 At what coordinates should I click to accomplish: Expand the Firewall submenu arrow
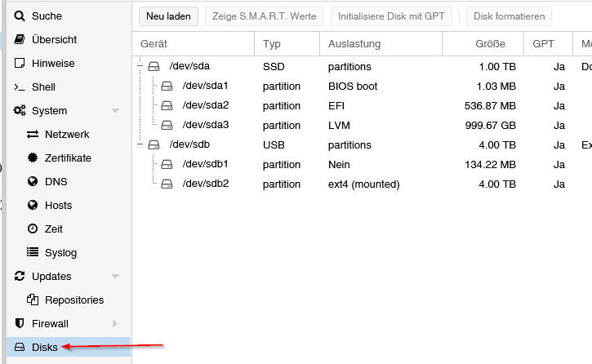click(x=115, y=324)
